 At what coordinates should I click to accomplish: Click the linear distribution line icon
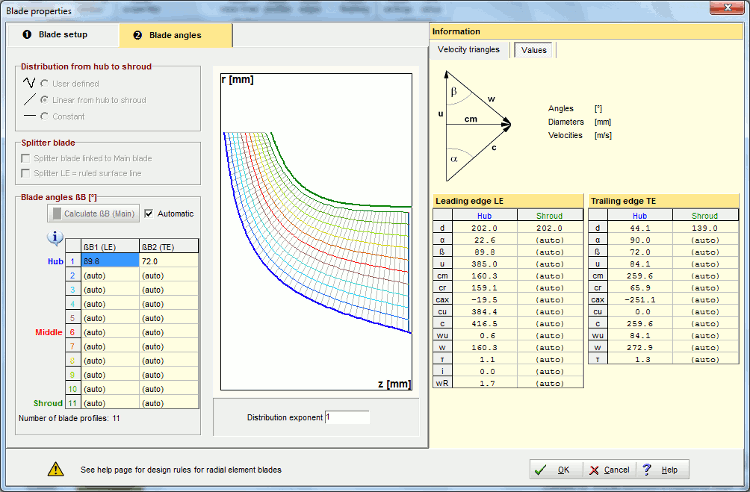(30, 99)
